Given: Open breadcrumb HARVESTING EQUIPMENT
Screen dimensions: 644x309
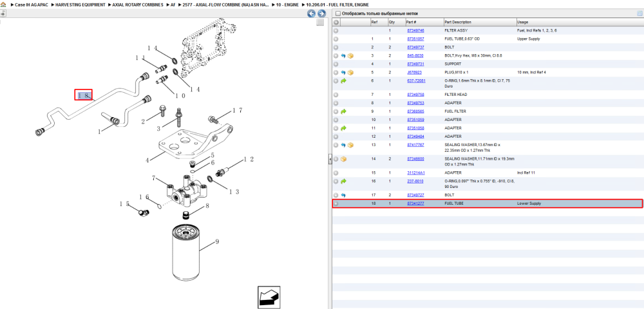Looking at the screenshot, I should pyautogui.click(x=80, y=5).
